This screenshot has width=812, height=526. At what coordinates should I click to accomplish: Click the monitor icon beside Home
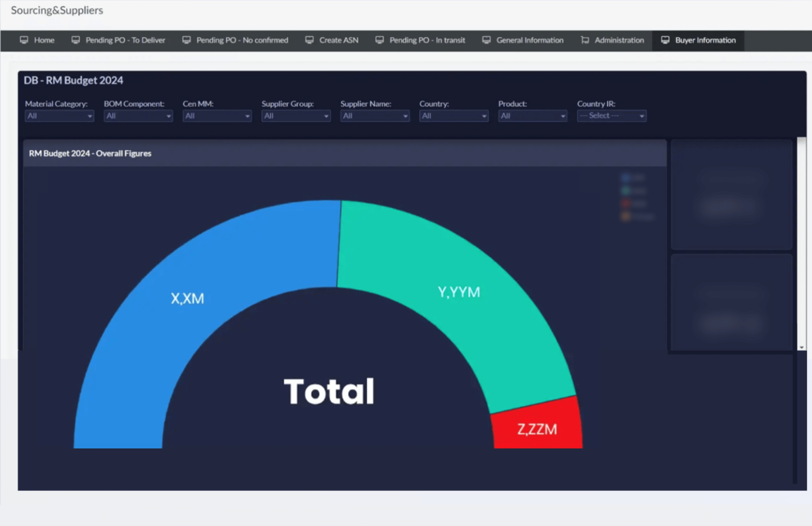click(24, 40)
